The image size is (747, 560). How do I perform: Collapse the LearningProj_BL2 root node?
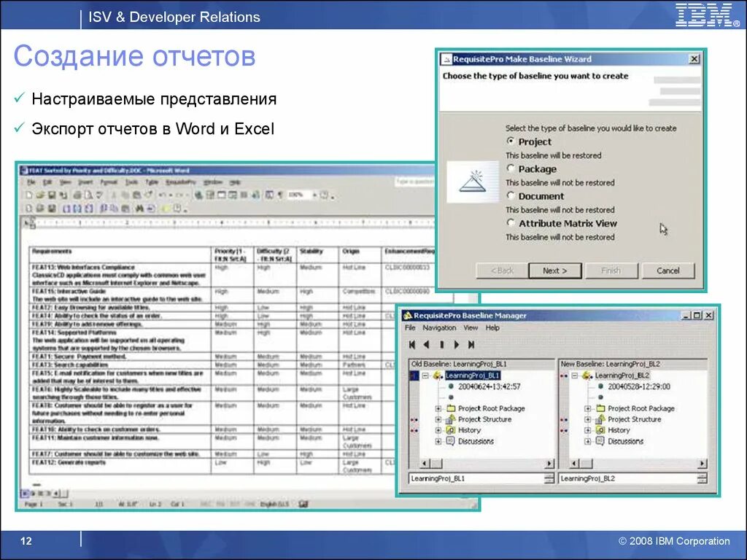pyautogui.click(x=575, y=376)
